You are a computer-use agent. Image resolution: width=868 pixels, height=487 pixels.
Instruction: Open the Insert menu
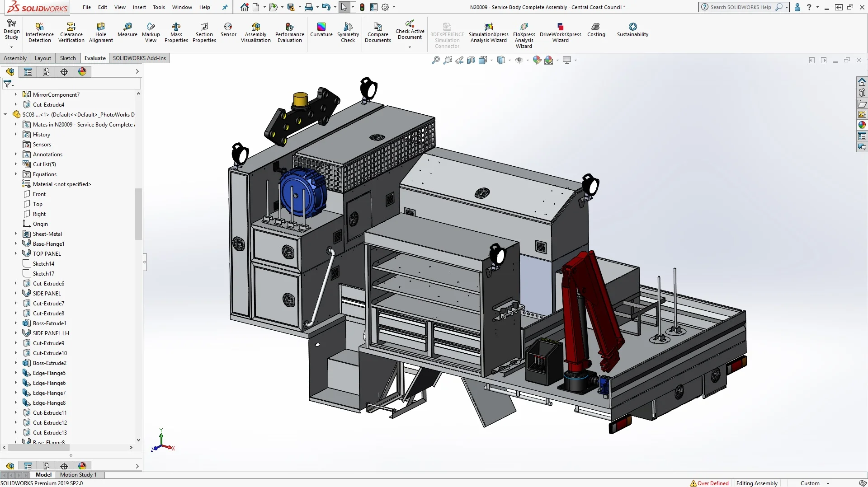[x=139, y=7]
